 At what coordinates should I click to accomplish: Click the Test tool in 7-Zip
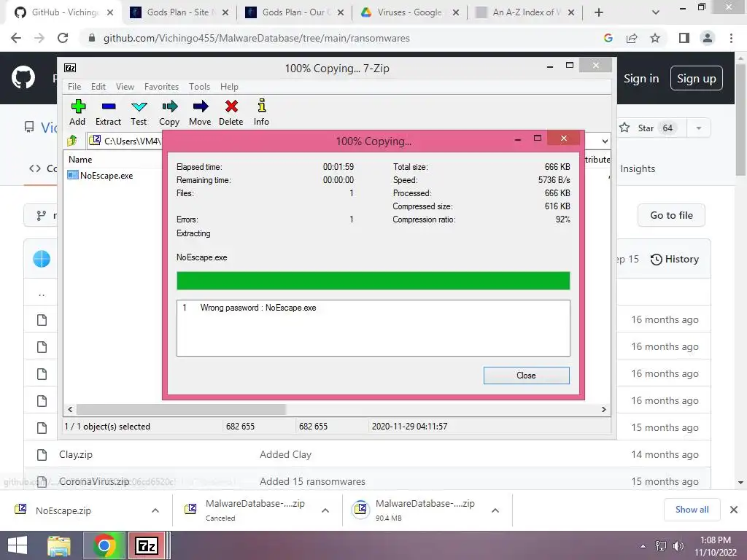[x=139, y=112]
